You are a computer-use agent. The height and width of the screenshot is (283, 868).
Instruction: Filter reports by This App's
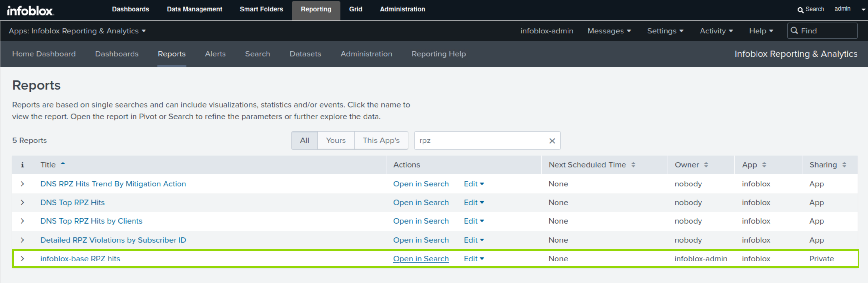tap(381, 141)
